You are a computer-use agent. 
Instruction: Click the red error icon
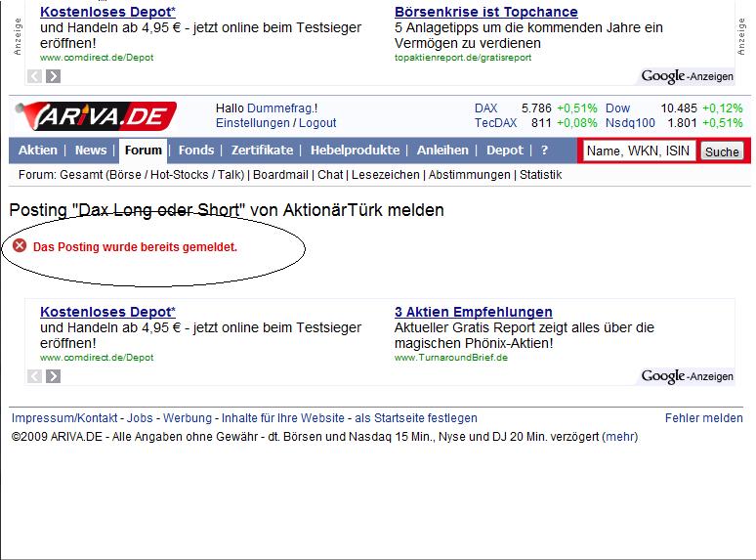click(x=20, y=246)
